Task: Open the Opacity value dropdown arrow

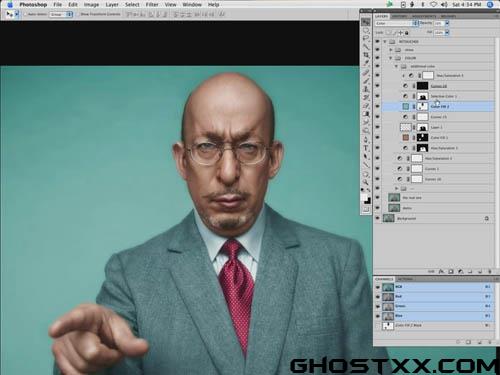Action: tap(447, 23)
